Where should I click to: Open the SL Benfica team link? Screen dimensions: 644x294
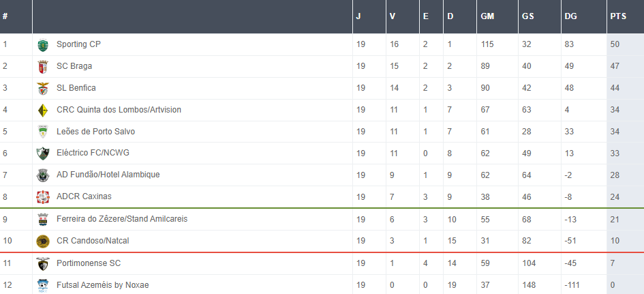76,88
